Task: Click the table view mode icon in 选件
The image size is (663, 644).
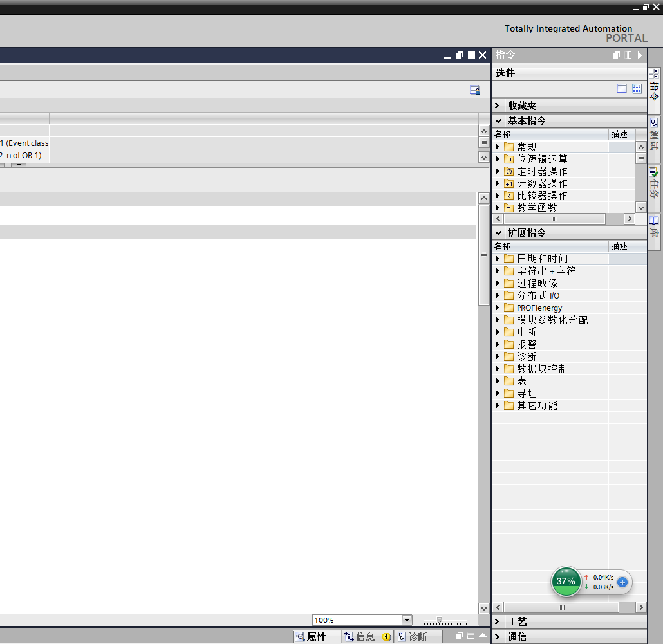Action: coord(637,88)
